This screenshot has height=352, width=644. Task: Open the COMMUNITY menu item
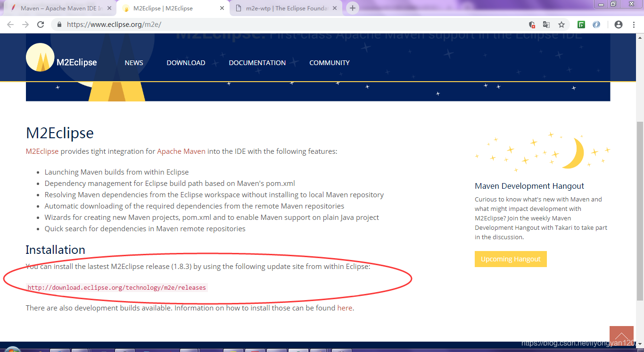(330, 63)
